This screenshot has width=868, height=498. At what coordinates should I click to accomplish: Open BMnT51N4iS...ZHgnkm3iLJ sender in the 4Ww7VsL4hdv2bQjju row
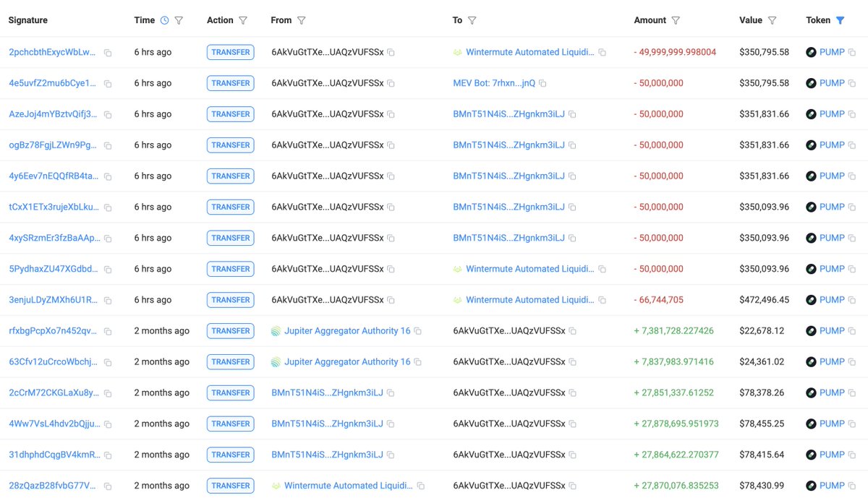pos(327,424)
